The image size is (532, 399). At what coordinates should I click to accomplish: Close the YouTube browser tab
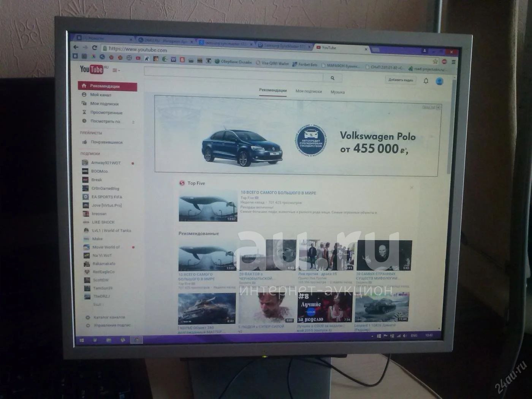point(366,49)
